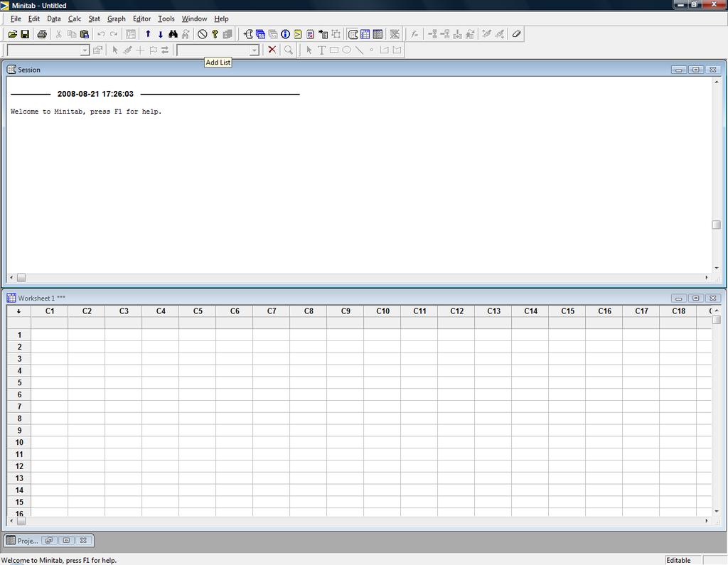This screenshot has height=565, width=728.
Task: Select the C18 column header
Action: click(678, 311)
